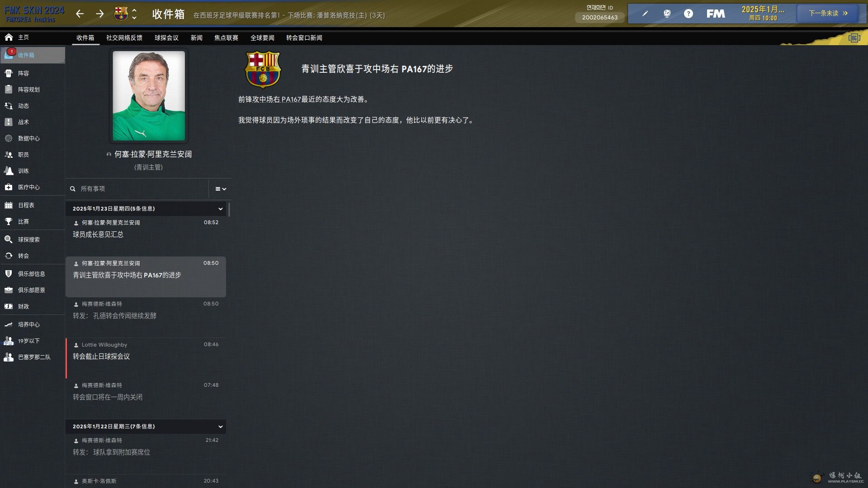Viewport: 868px width, 488px height.
Task: Collapse the 2025年1月23日 message group
Action: click(220, 209)
